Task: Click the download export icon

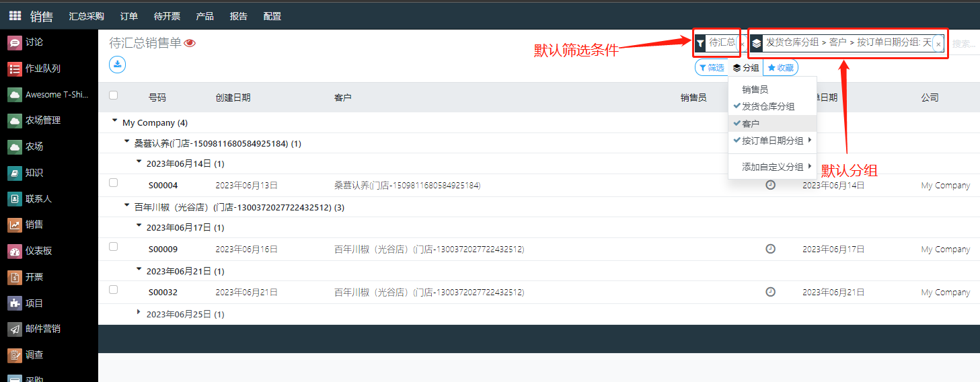Action: click(118, 65)
